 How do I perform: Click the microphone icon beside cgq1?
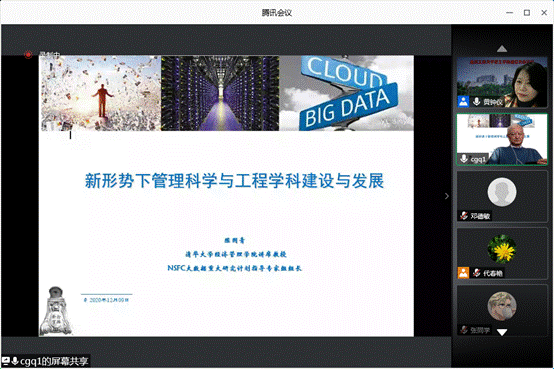click(464, 159)
